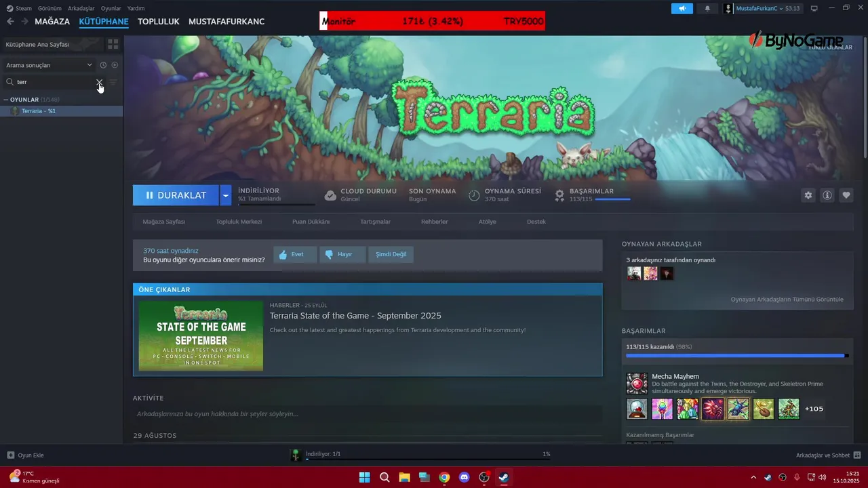
Task: Open the blue beetle achievement icon
Action: coord(738,409)
